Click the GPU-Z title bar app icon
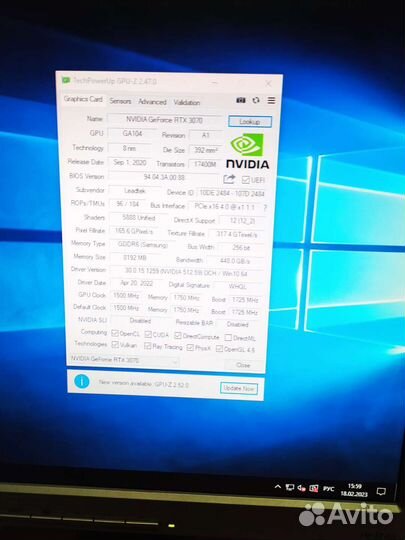 pyautogui.click(x=66, y=80)
